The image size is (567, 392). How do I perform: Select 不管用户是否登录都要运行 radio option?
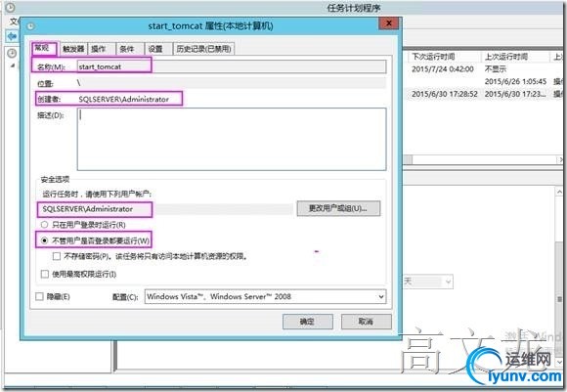click(x=95, y=240)
